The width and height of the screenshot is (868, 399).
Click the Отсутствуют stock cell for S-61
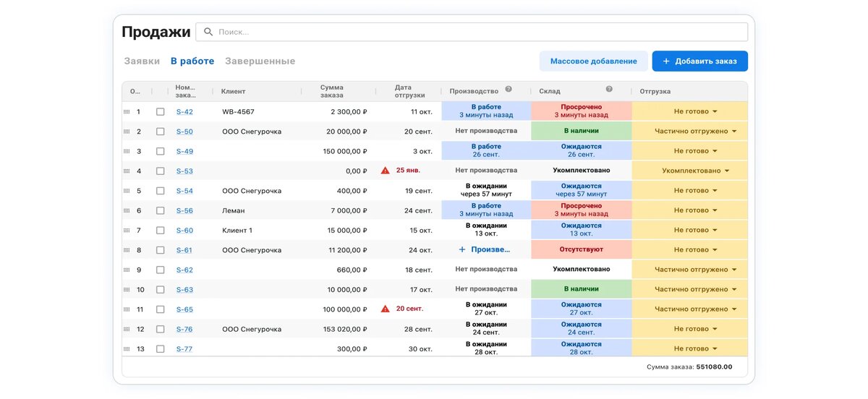click(582, 249)
